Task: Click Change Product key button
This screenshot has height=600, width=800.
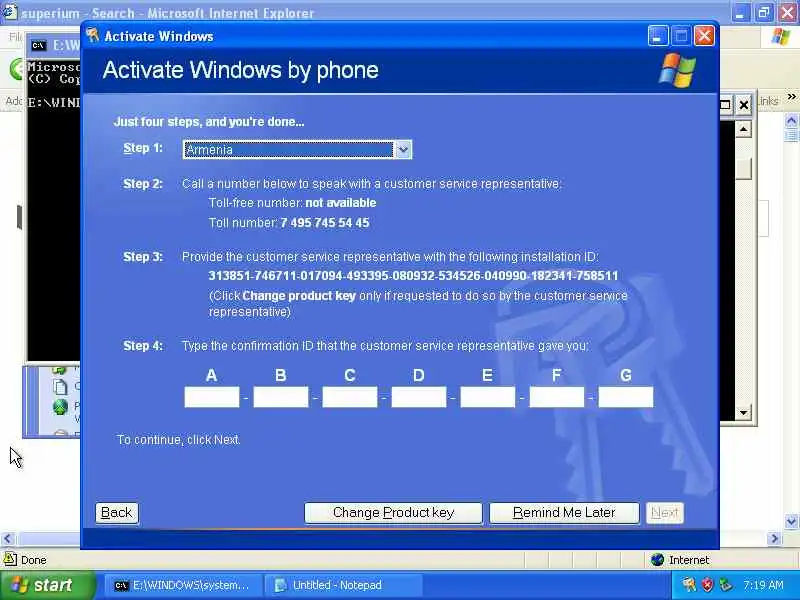Action: tap(393, 513)
